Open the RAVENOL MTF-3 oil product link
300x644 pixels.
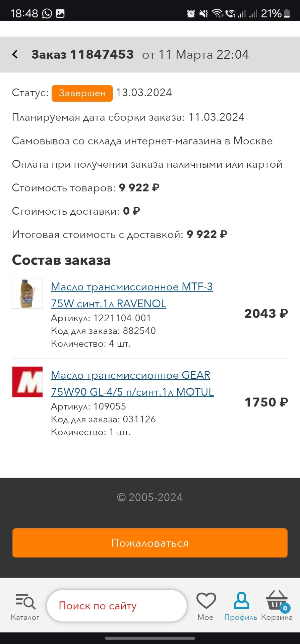point(132,294)
